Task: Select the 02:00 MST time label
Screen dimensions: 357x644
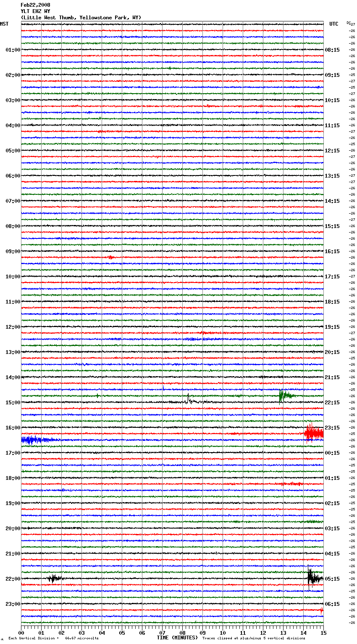Action: [x=13, y=75]
